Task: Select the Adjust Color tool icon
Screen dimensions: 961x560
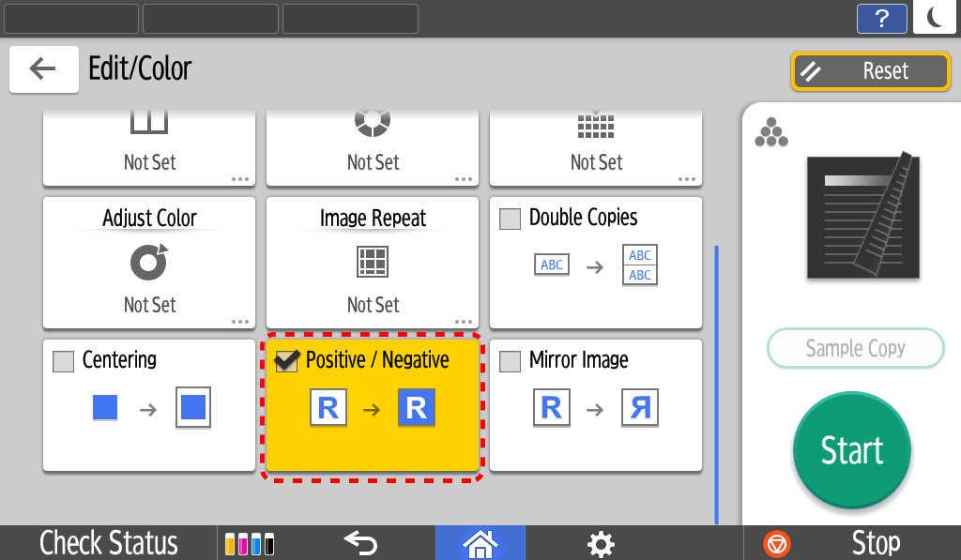Action: point(148,263)
